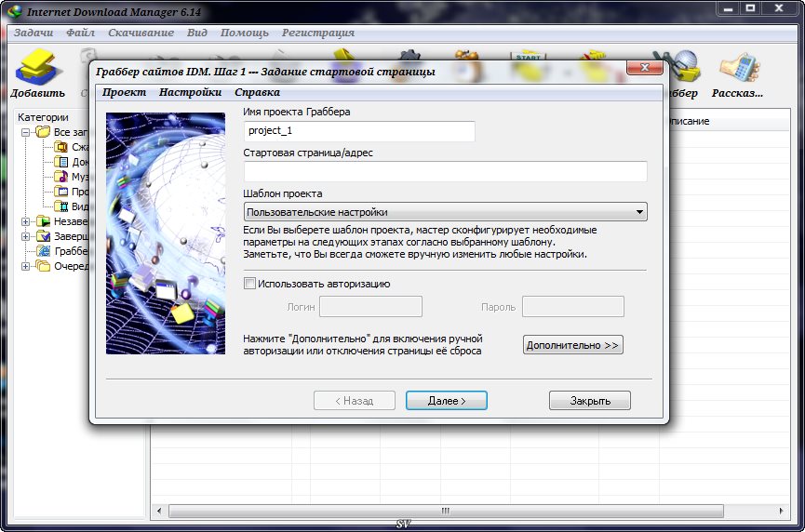Minimize the Internet Download Manager window
The height and width of the screenshot is (532, 805).
(x=728, y=8)
